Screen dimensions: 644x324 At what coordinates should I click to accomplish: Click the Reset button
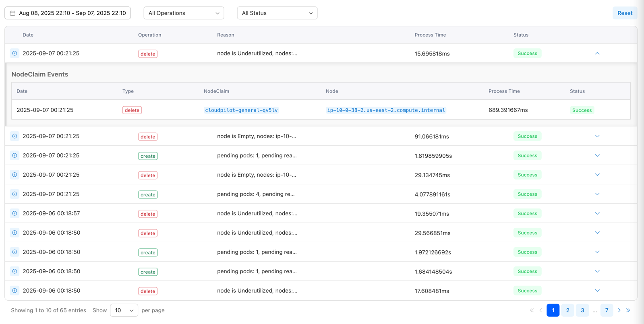click(x=625, y=13)
